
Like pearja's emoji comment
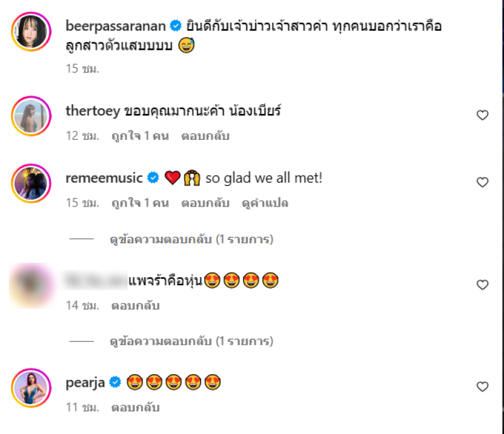coord(482,386)
